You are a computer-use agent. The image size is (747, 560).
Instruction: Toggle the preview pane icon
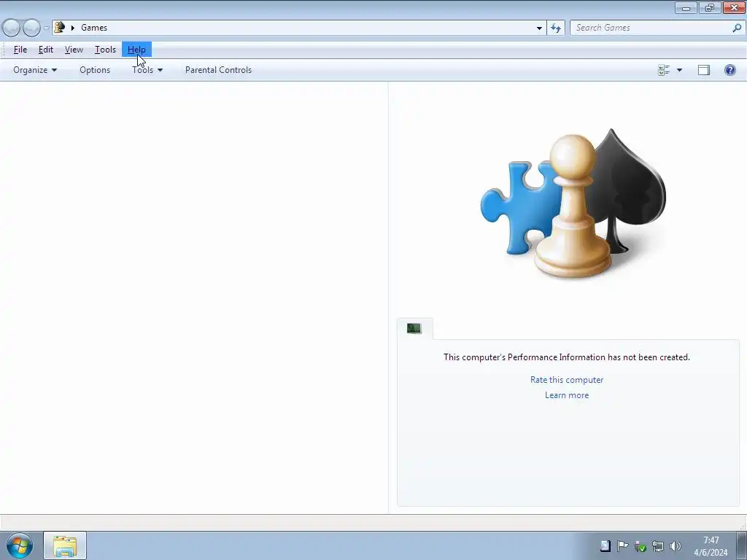point(704,70)
